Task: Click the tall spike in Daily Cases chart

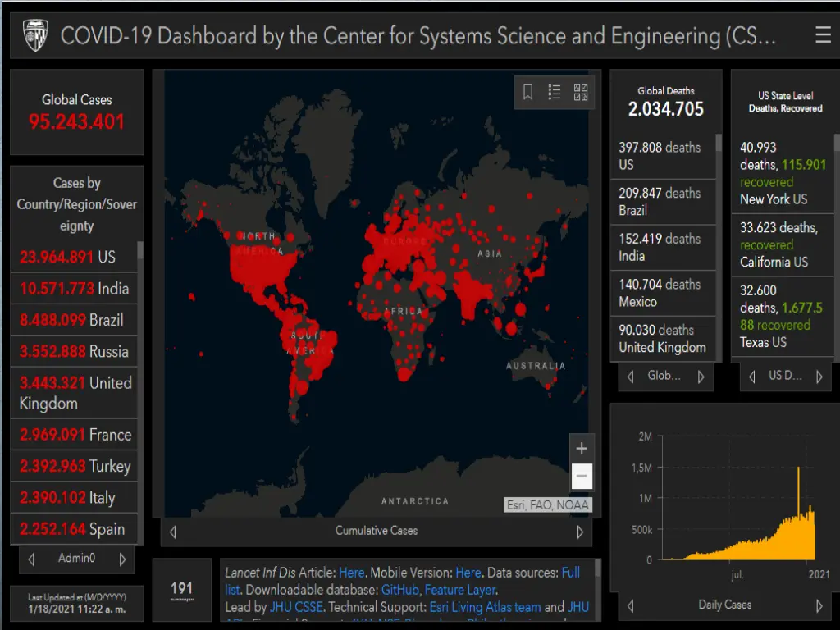Action: (798, 493)
